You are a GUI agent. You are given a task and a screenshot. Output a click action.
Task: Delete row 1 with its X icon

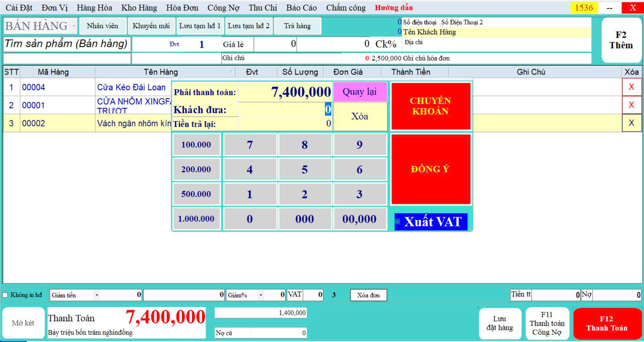click(x=631, y=87)
